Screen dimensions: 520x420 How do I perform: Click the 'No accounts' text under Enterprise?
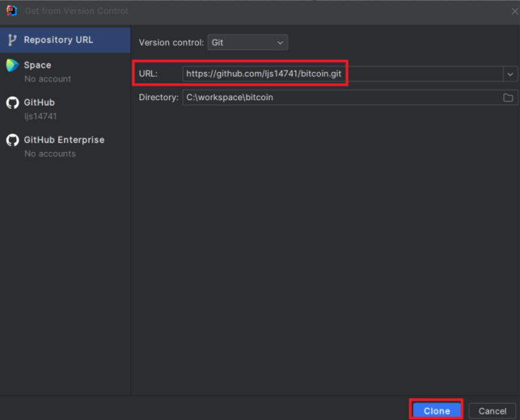(50, 154)
